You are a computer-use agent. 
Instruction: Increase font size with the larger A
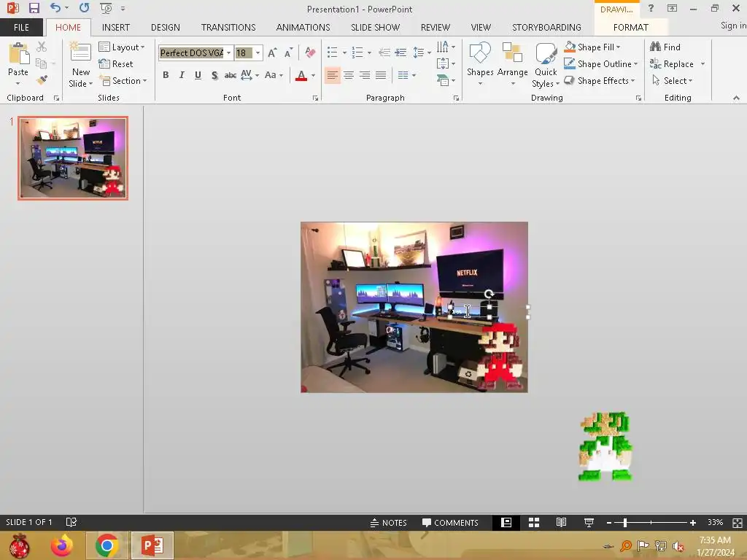pos(272,52)
